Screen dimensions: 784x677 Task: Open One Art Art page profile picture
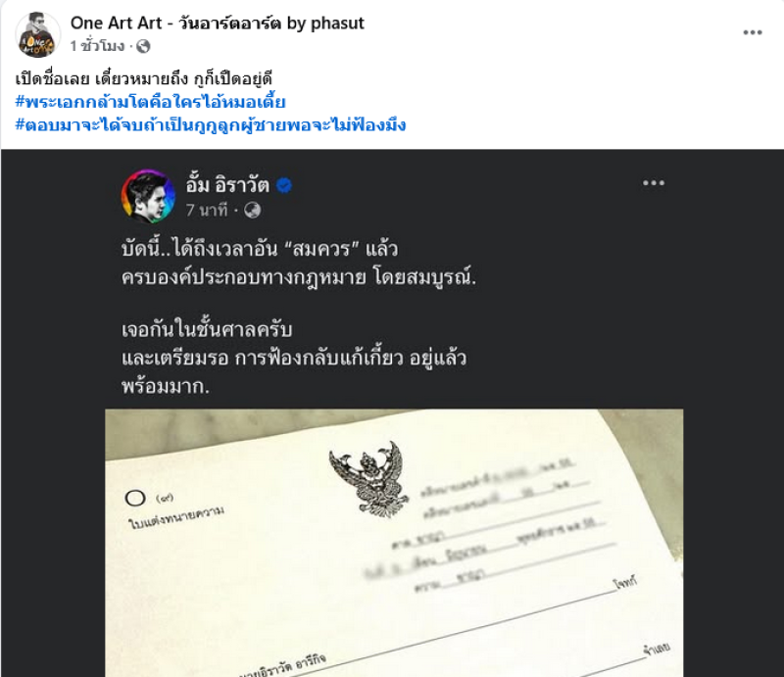point(38,35)
